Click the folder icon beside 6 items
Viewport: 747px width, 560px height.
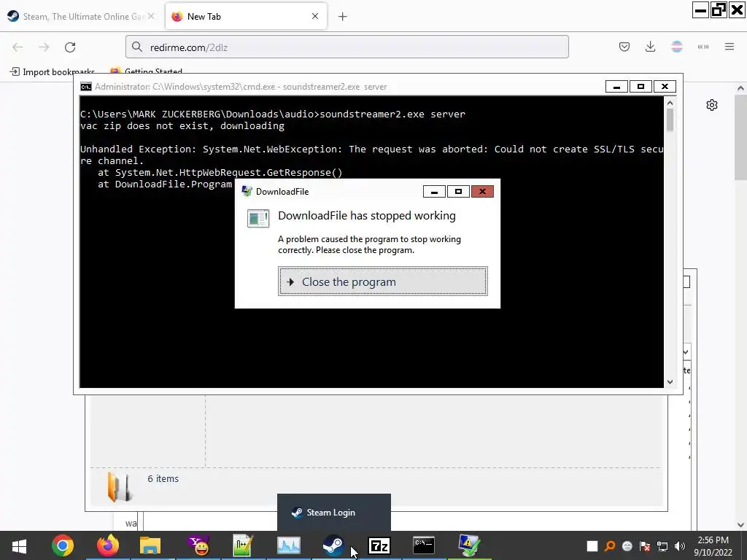pyautogui.click(x=119, y=487)
